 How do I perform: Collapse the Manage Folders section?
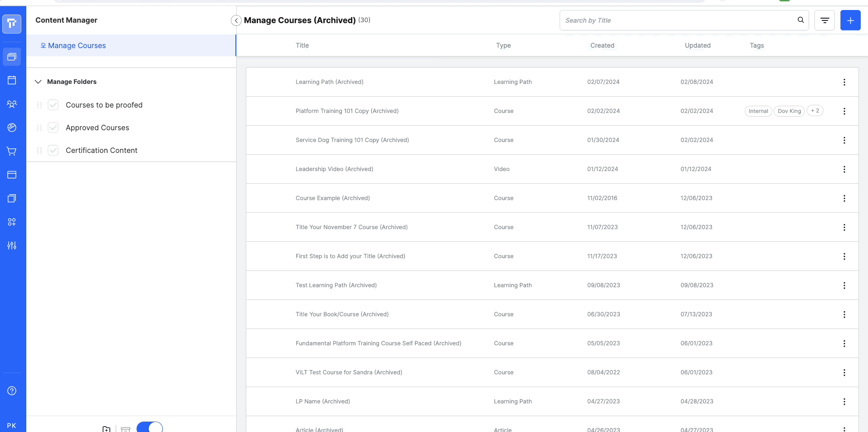[38, 82]
